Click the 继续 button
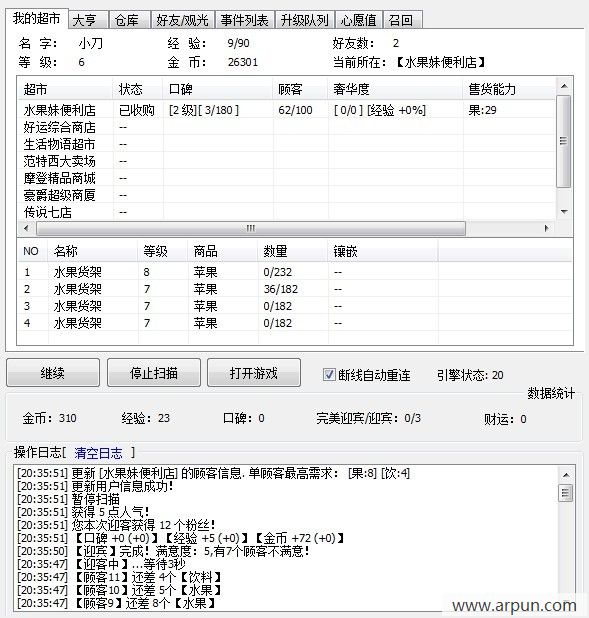This screenshot has height=618, width=589. click(53, 372)
